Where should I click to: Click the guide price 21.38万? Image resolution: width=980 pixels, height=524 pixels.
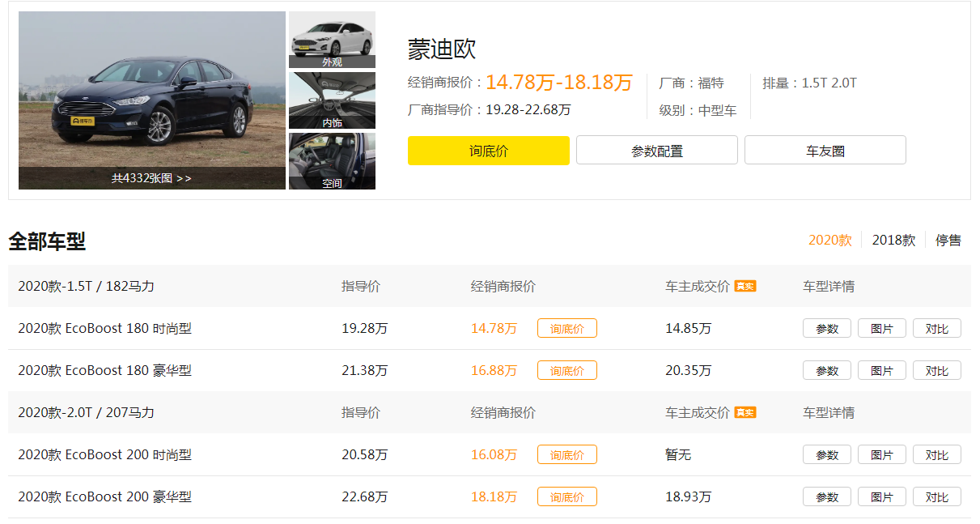tap(364, 371)
